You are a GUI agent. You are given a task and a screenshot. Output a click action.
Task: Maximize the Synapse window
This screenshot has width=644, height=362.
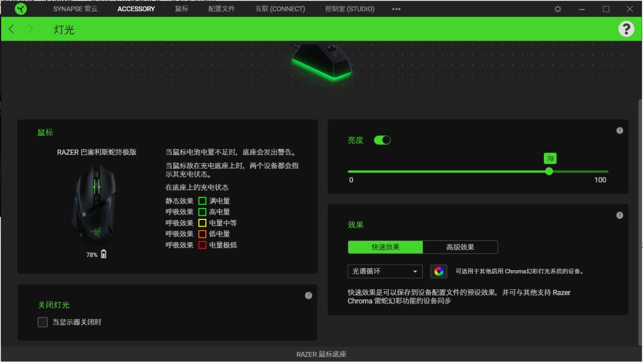(606, 8)
